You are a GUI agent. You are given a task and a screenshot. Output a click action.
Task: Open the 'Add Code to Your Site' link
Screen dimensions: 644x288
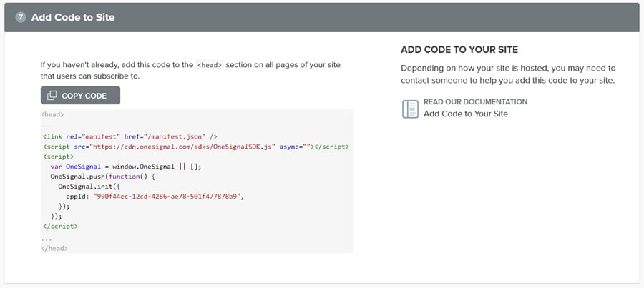coord(465,114)
